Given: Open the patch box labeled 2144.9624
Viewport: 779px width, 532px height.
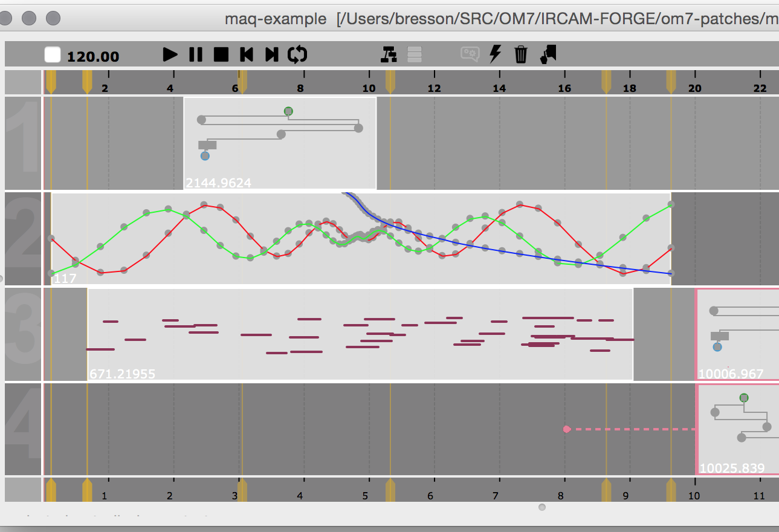Looking at the screenshot, I should coord(280,143).
